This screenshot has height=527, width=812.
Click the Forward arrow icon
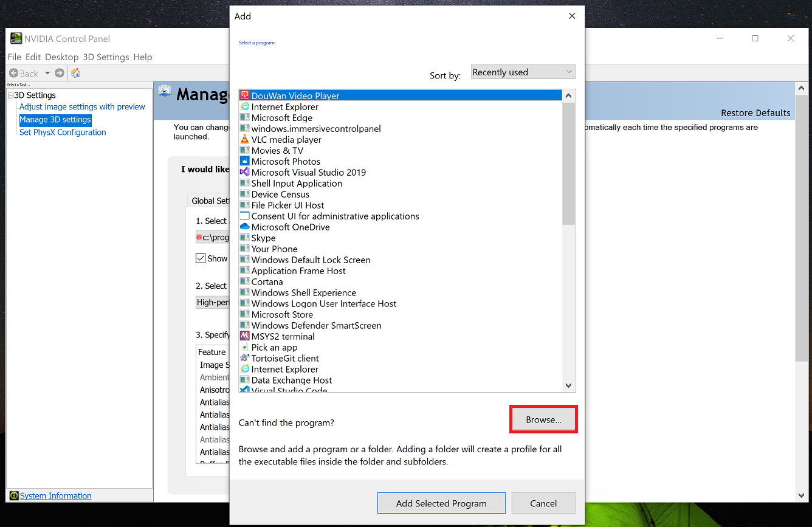point(60,73)
